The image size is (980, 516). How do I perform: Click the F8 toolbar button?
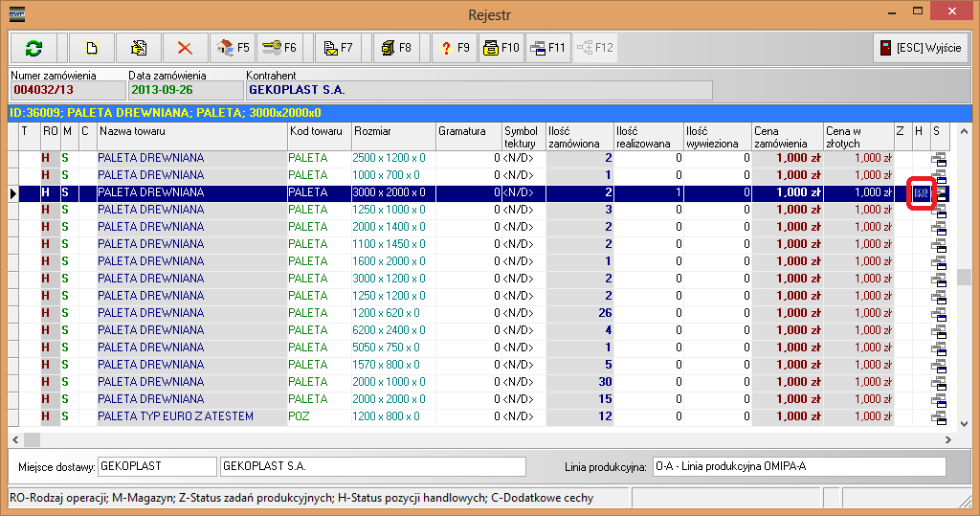pos(396,48)
